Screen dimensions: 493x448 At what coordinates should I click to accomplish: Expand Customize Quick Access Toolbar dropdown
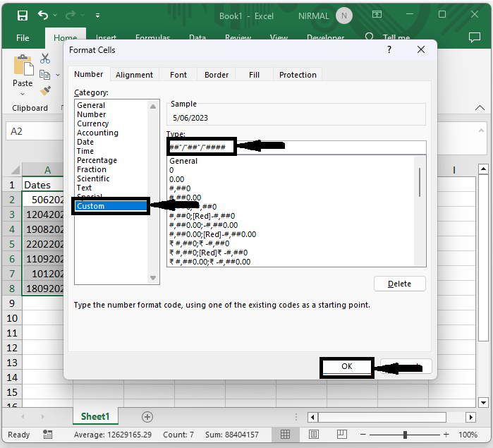97,16
